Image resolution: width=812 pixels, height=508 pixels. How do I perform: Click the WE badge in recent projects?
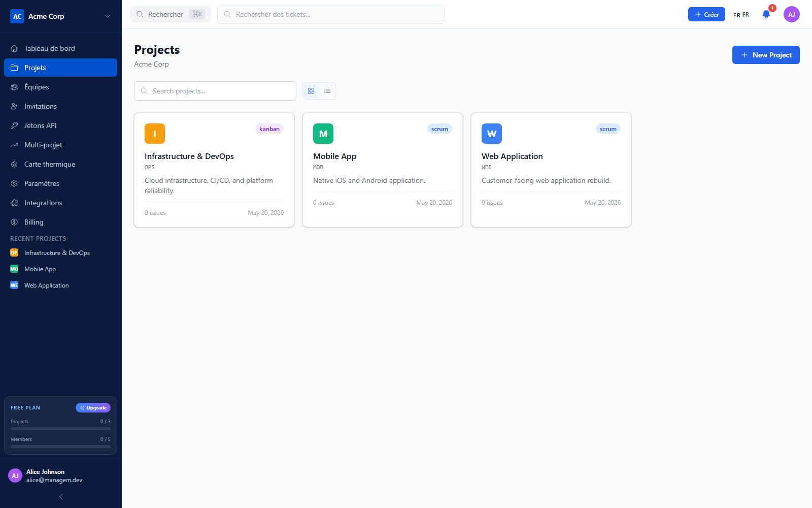tap(14, 285)
